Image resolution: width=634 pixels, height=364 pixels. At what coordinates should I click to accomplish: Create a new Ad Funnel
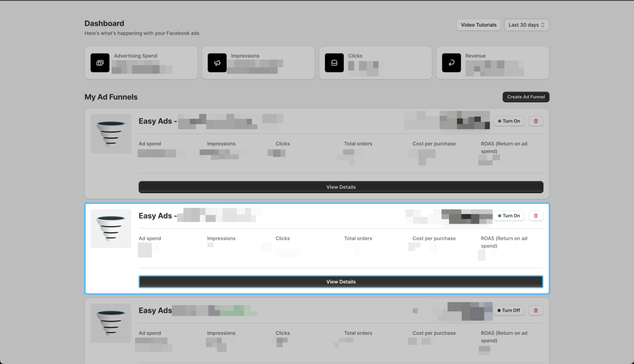pyautogui.click(x=526, y=97)
